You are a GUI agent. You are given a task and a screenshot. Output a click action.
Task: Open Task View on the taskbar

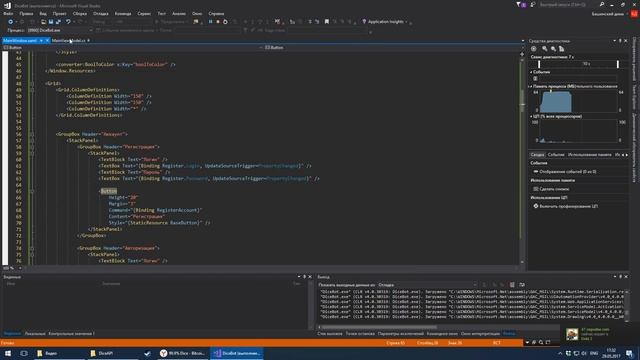pos(24,353)
